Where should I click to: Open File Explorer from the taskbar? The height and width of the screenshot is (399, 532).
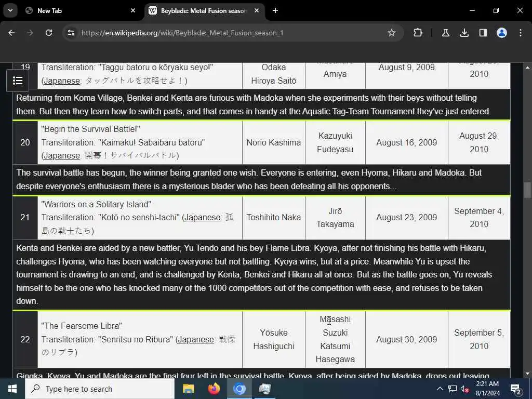coord(188,389)
